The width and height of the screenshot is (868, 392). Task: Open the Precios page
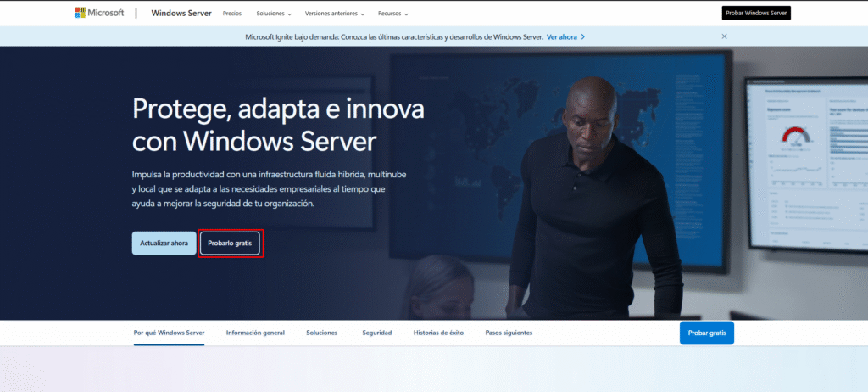coord(232,14)
